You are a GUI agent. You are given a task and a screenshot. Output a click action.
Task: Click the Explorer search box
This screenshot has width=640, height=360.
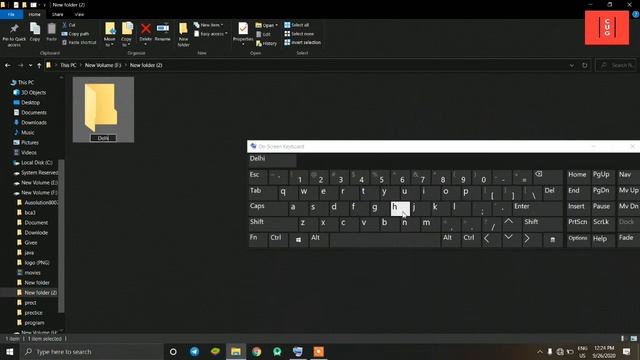coord(616,65)
